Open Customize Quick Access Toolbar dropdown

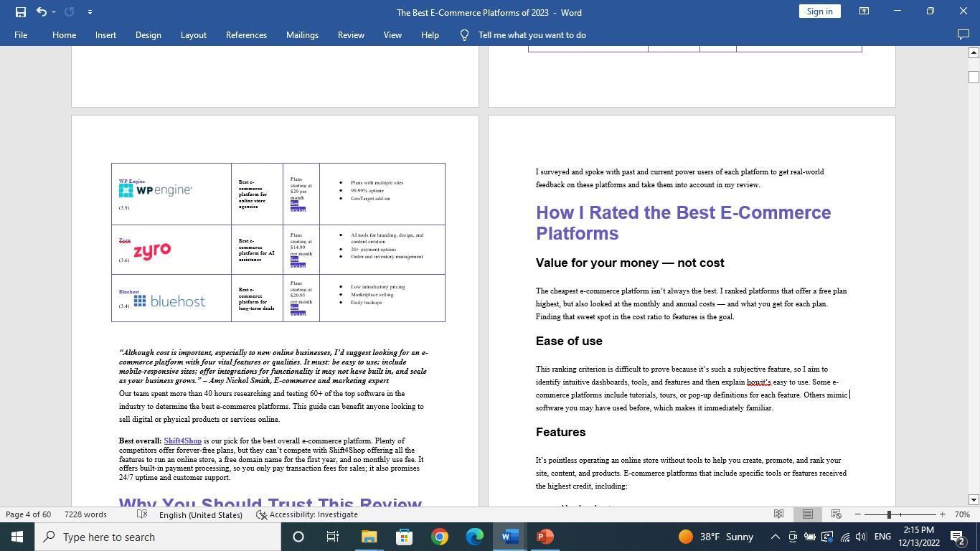point(90,12)
